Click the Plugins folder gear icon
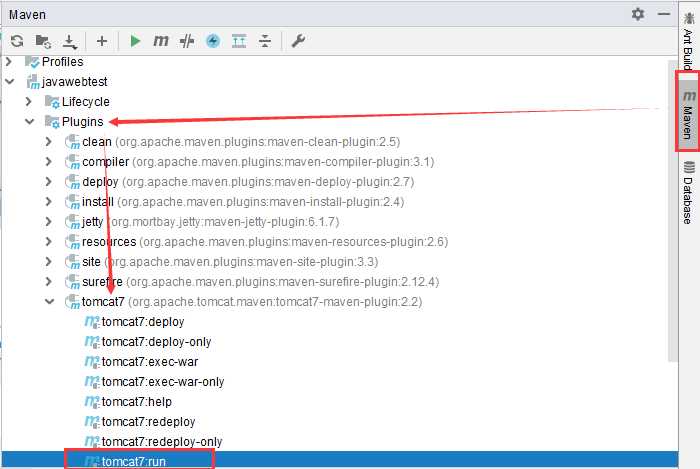Screen dimensions: 700x469 [52, 121]
